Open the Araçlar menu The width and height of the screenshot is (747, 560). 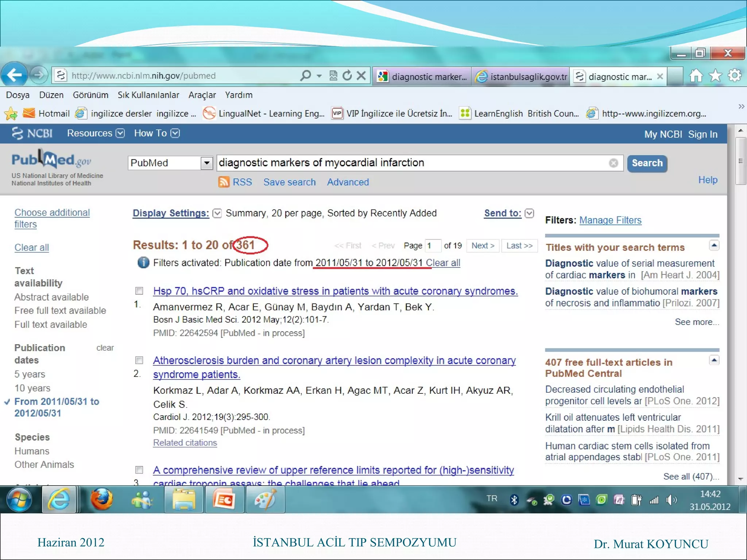(202, 95)
